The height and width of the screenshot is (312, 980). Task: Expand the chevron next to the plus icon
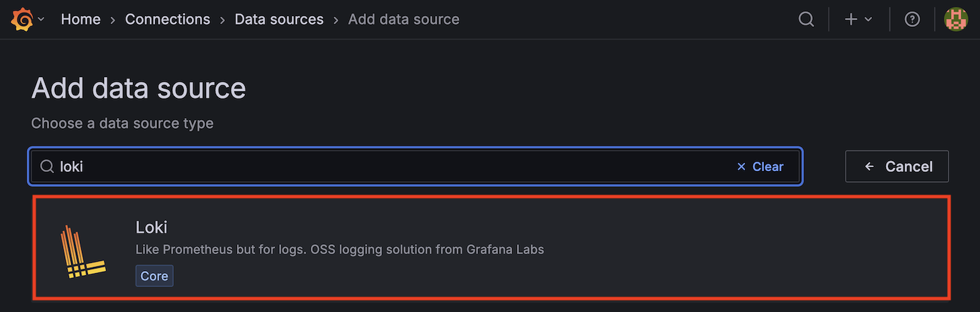coord(868,19)
